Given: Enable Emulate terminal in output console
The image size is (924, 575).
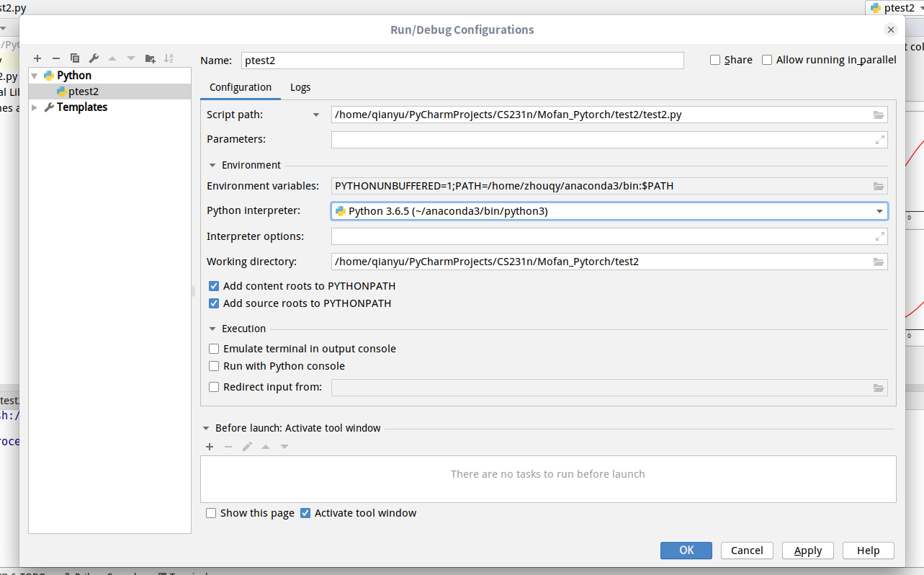Looking at the screenshot, I should pyautogui.click(x=214, y=349).
